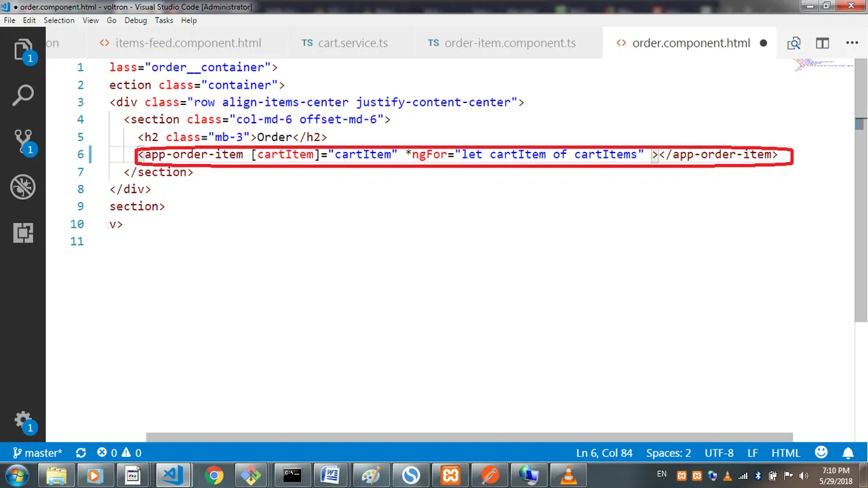Open Go menu
Viewport: 868px width, 488px height.
coord(111,20)
